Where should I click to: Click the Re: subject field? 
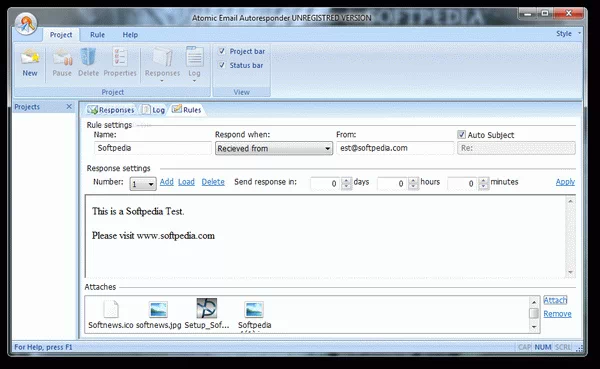pos(516,148)
